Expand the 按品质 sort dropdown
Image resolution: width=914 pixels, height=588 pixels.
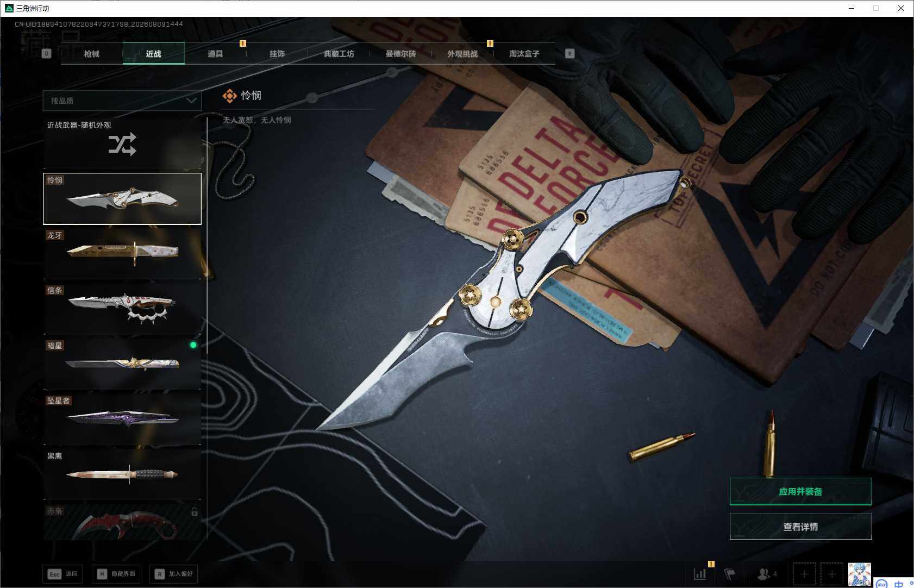[x=122, y=101]
